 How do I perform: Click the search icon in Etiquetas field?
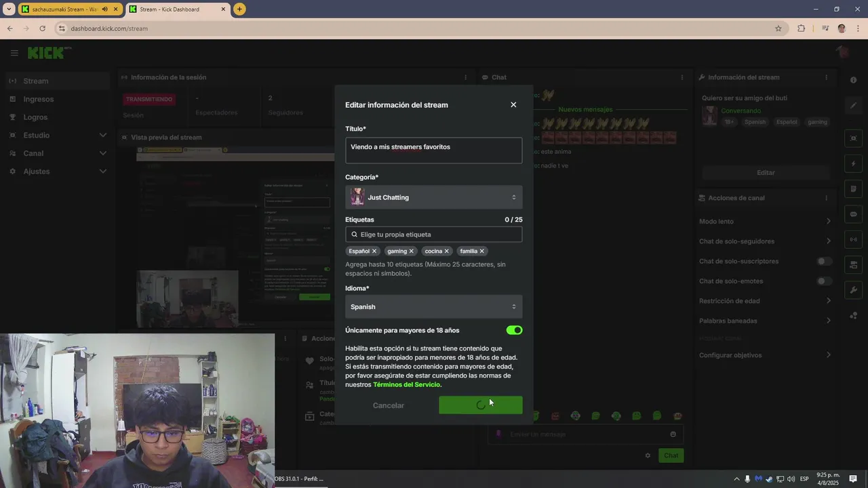tap(354, 235)
